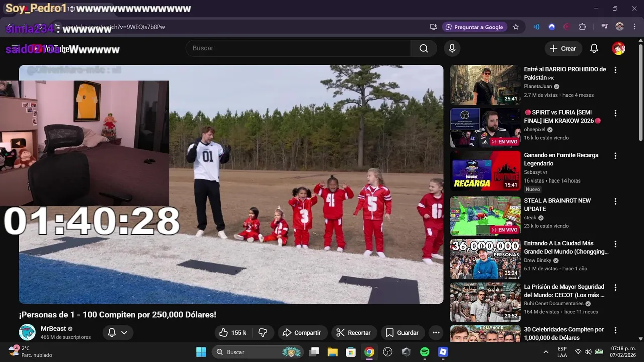Open the CECOT prison video thumbnail
The width and height of the screenshot is (644, 362).
[x=485, y=302]
